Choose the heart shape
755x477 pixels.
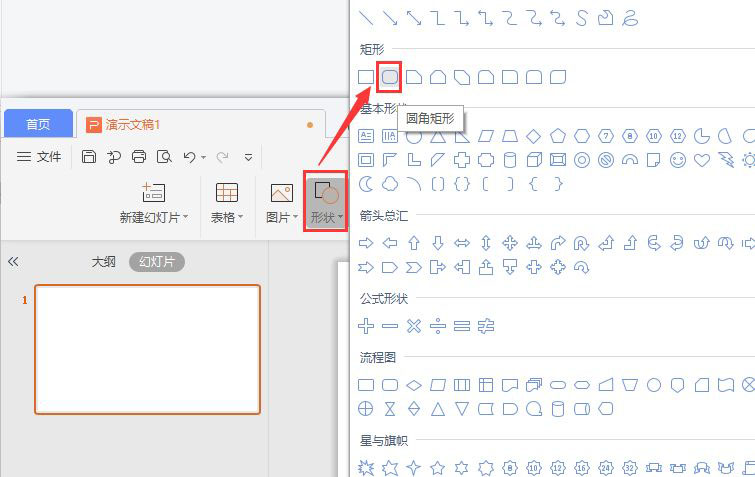tap(702, 159)
